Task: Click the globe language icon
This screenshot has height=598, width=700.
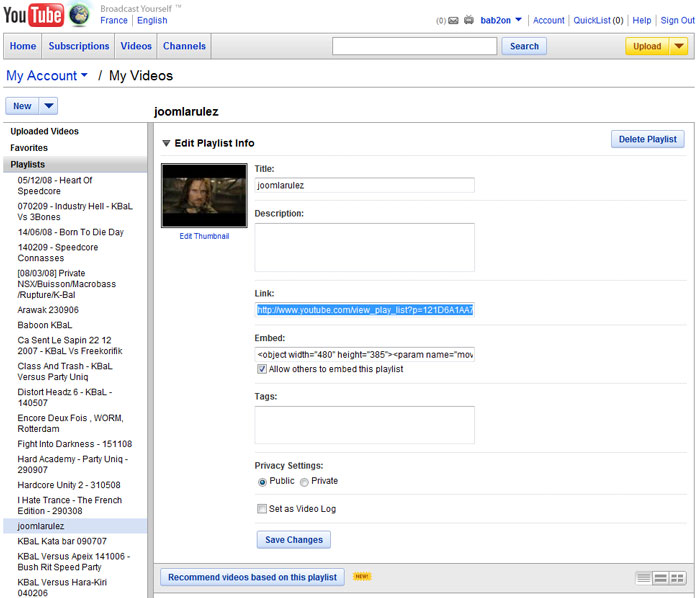Action: point(80,15)
